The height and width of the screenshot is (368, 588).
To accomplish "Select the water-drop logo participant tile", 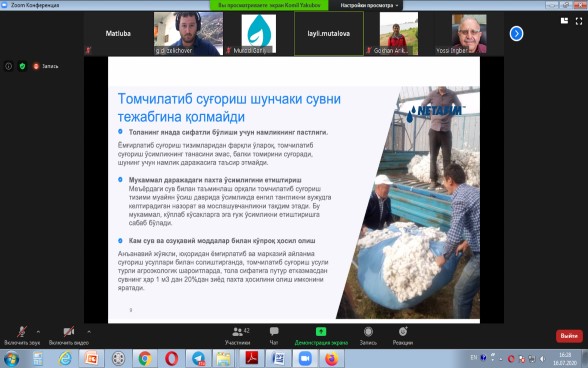I will [x=259, y=33].
